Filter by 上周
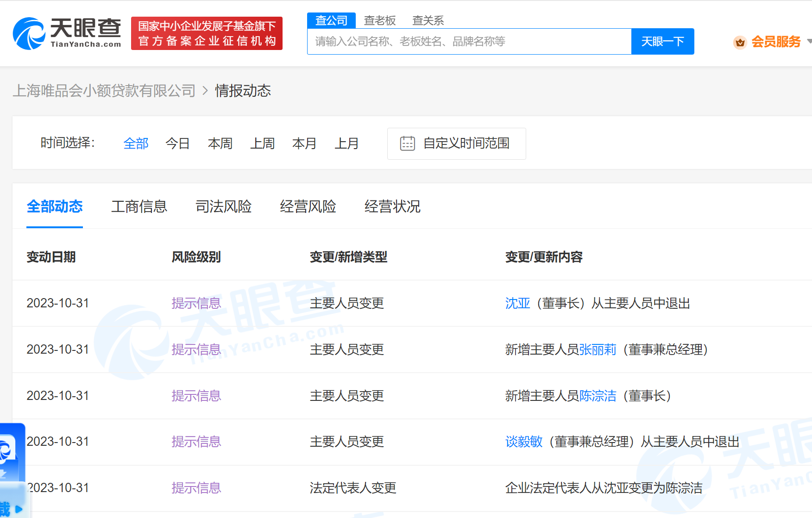 262,144
